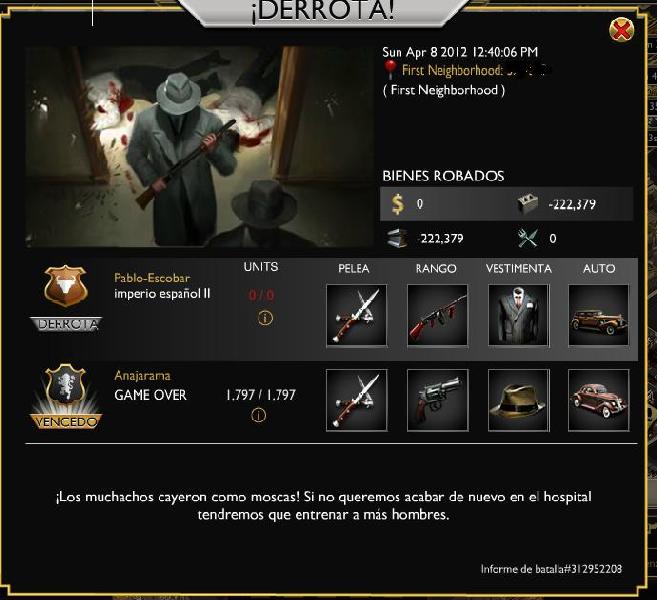The image size is (657, 600).
Task: Click the battle scene image thumbnail
Action: coord(199,147)
